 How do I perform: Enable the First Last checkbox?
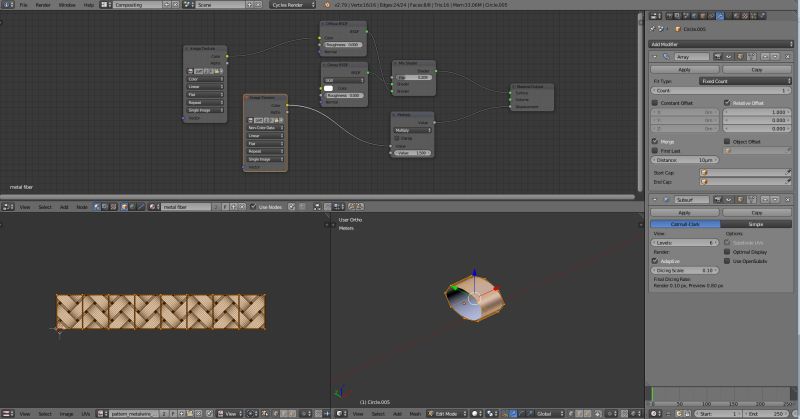[x=655, y=151]
